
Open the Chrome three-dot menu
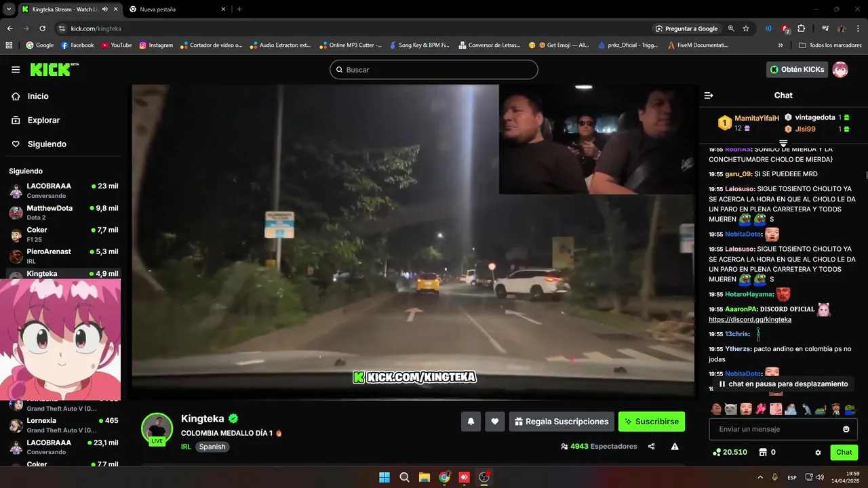859,28
